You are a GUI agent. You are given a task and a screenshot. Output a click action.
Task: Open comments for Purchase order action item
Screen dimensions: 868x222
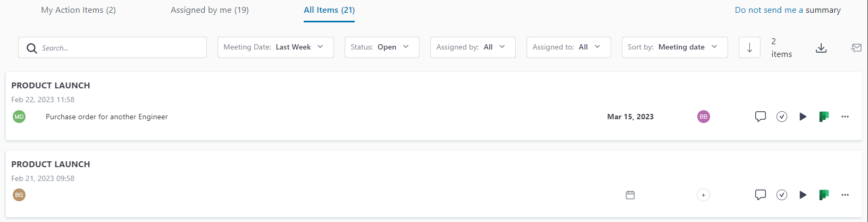coord(760,117)
